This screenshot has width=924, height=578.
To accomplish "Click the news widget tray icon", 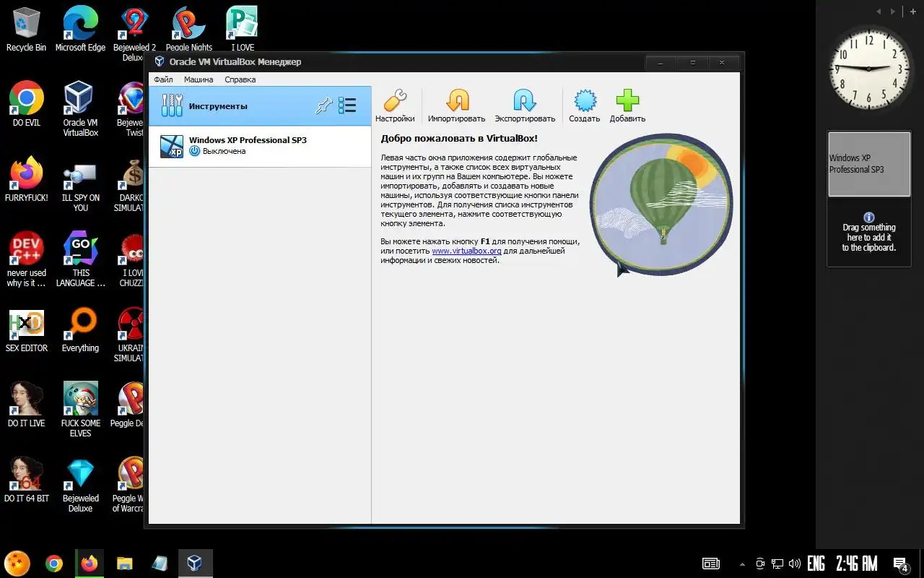I will (711, 564).
